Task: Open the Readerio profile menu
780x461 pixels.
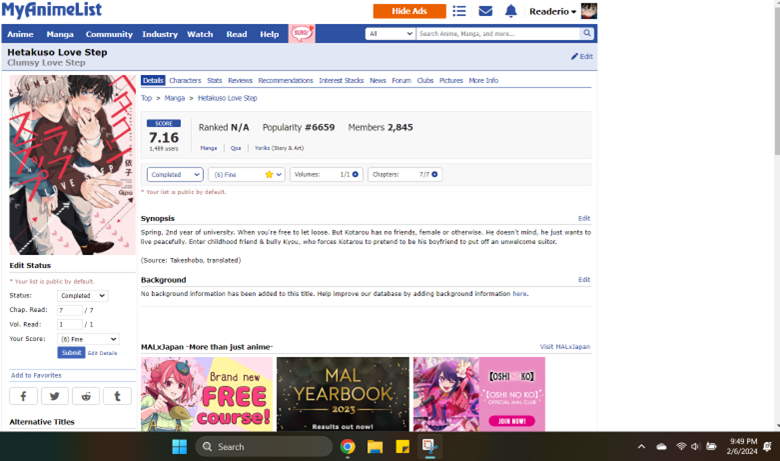Action: pos(552,11)
